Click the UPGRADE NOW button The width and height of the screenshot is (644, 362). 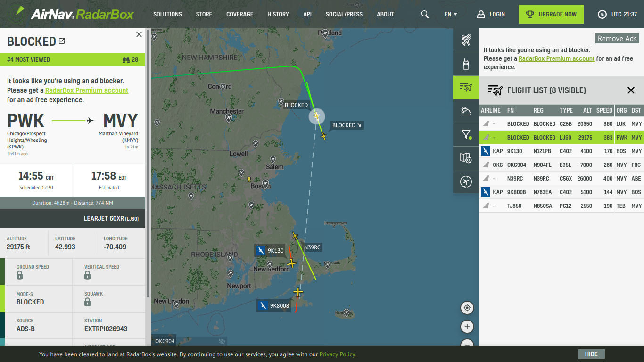pos(551,14)
